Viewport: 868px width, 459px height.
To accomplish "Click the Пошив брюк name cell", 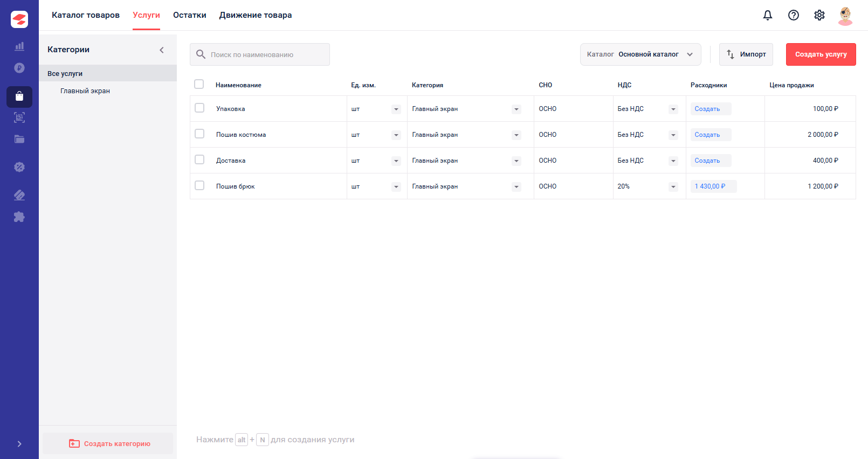I will (279, 186).
